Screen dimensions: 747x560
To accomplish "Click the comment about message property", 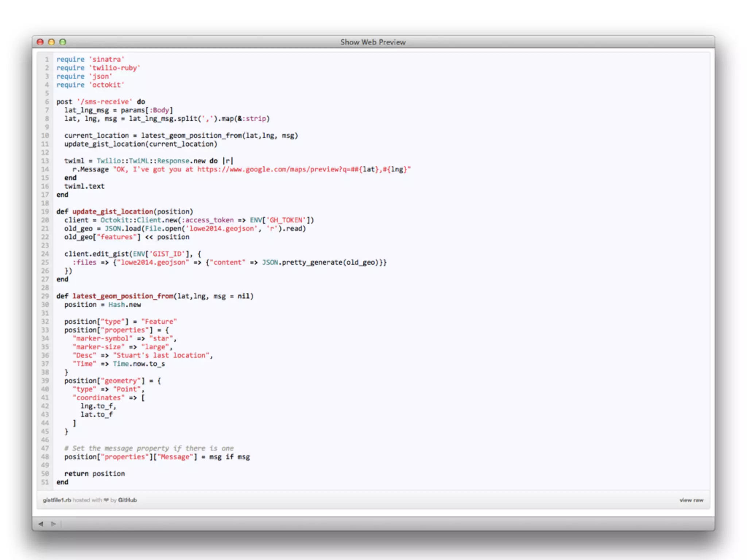I will pos(149,448).
